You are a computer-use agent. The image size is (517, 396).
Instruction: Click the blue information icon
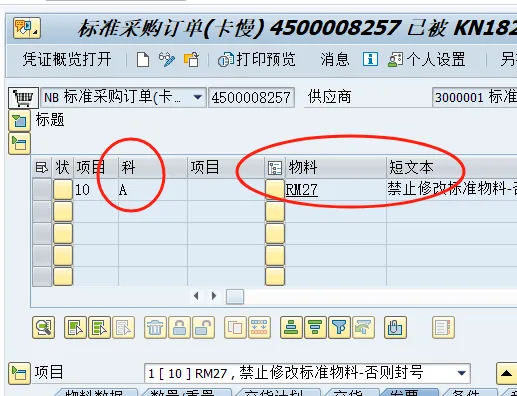click(x=370, y=59)
